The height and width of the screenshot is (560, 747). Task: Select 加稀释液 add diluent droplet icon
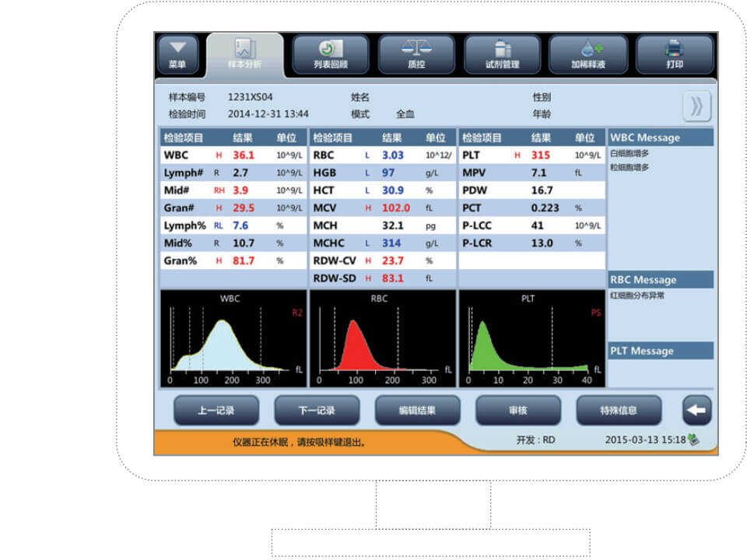(587, 54)
